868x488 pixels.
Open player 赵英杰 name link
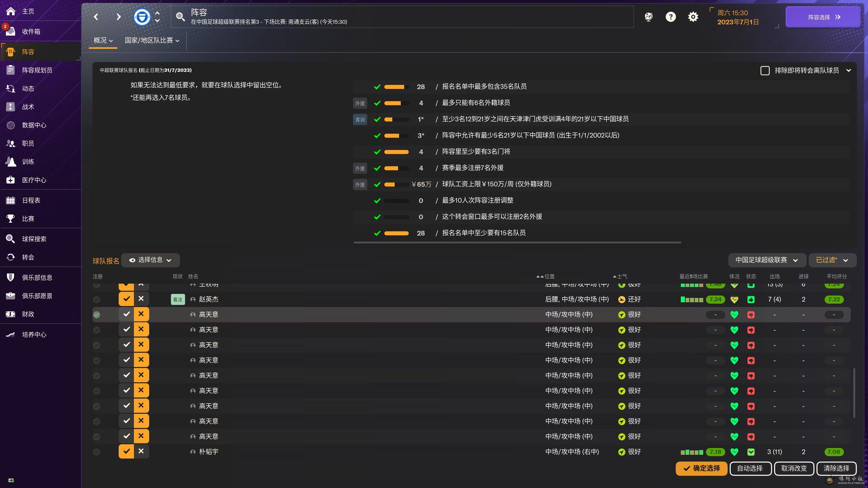(209, 299)
